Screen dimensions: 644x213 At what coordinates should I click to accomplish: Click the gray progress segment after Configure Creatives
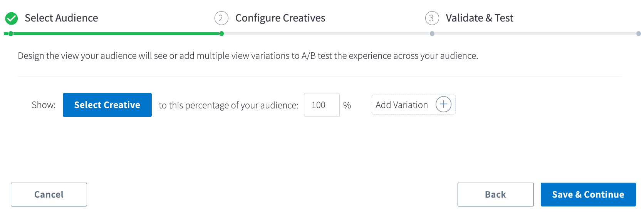pyautogui.click(x=327, y=34)
